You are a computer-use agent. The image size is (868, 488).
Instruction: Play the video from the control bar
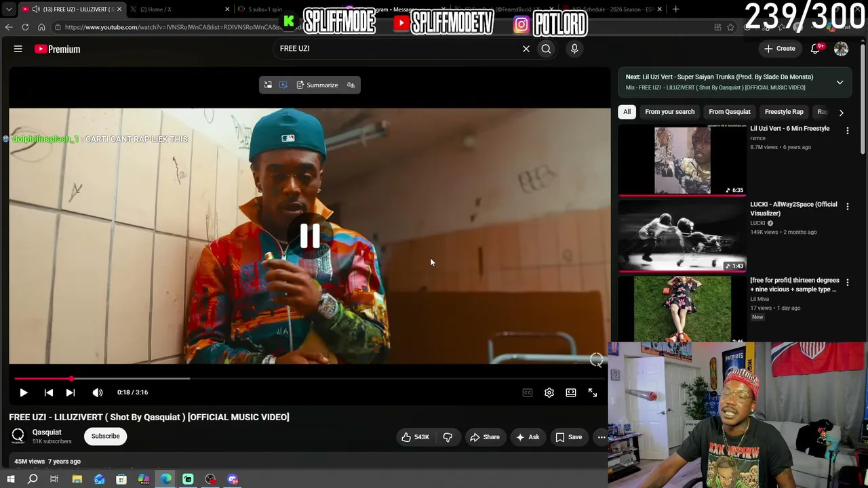pyautogui.click(x=23, y=392)
